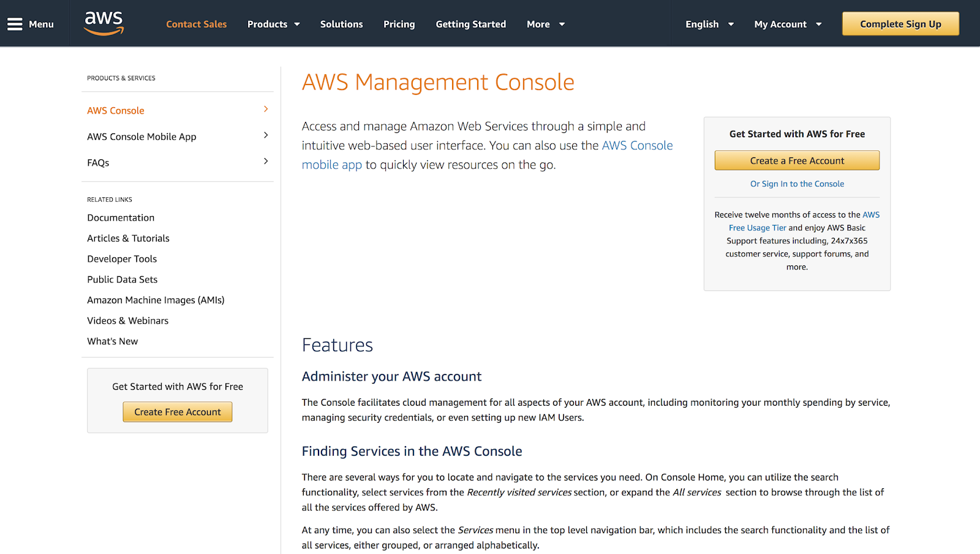Open AWS Free Usage Tier link

[x=757, y=228]
